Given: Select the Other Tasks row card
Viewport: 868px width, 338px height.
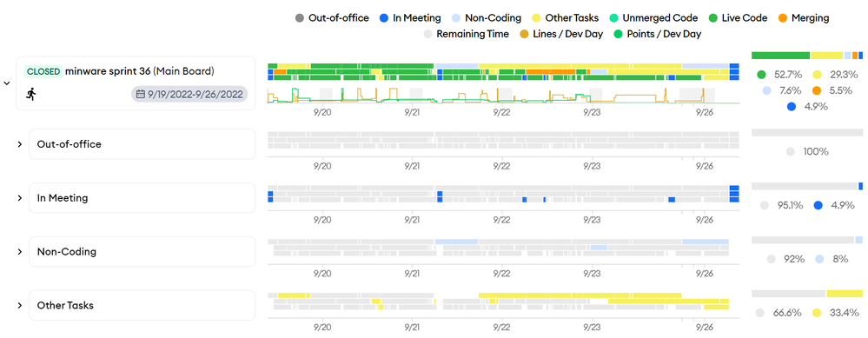Looking at the screenshot, I should point(142,305).
